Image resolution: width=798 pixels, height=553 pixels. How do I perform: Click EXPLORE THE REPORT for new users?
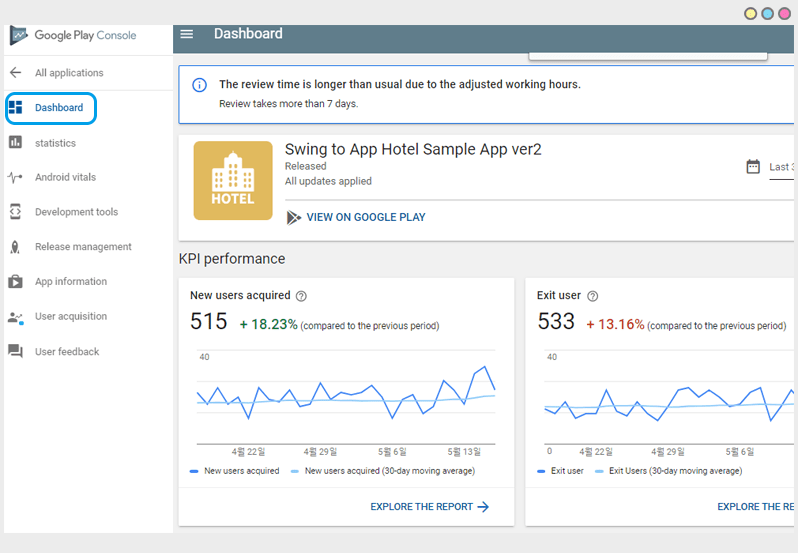[429, 507]
